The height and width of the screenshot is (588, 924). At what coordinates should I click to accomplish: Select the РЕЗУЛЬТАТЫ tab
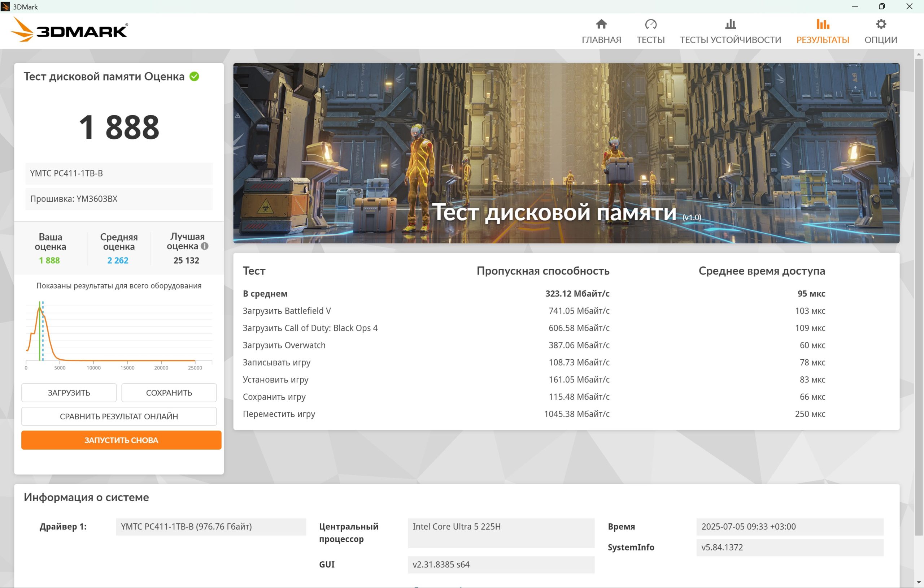(823, 31)
